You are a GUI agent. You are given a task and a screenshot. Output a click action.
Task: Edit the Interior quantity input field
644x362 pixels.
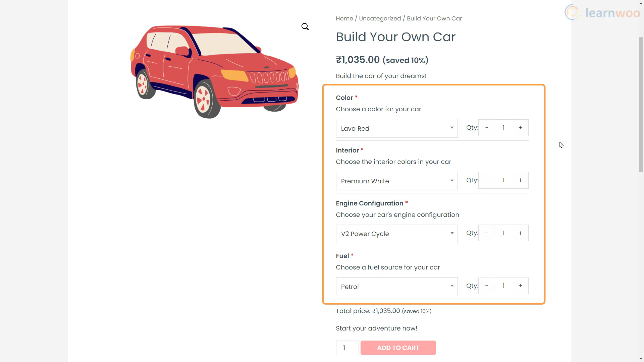pos(503,180)
